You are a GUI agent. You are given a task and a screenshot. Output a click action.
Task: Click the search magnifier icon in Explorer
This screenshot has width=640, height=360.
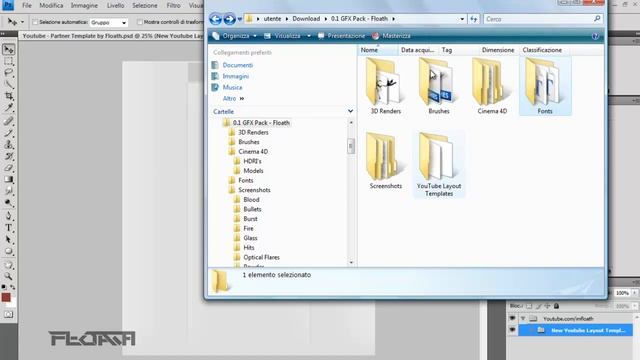[597, 19]
